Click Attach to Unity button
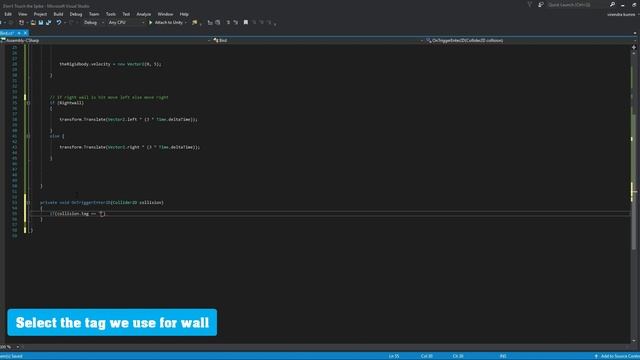This screenshot has height=360, width=640. pyautogui.click(x=166, y=22)
